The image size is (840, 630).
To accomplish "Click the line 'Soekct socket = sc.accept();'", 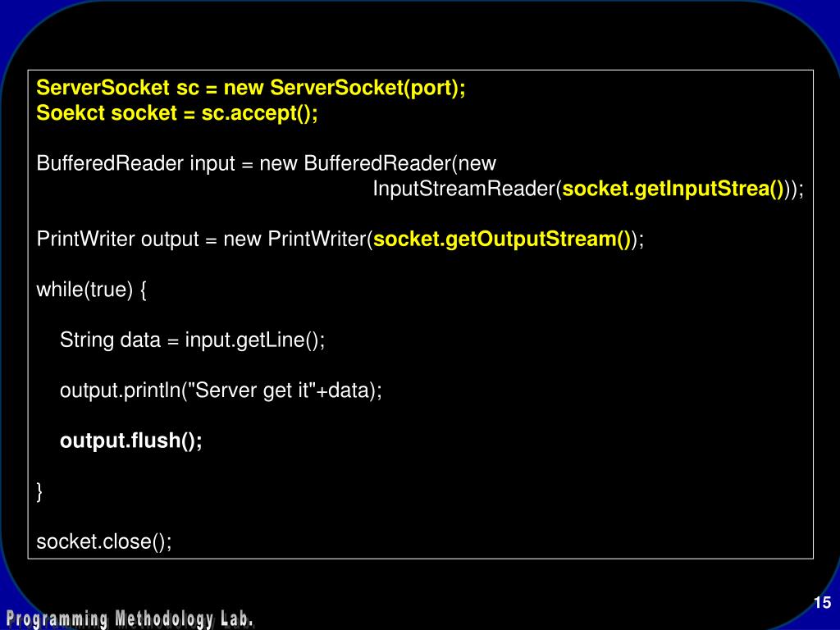I will tap(177, 113).
